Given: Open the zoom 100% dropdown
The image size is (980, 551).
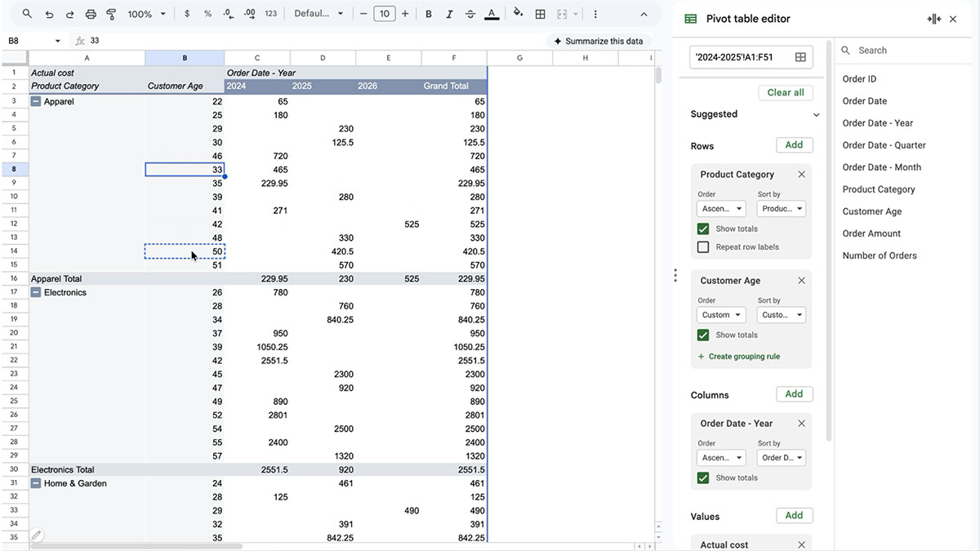Looking at the screenshot, I should click(x=147, y=14).
